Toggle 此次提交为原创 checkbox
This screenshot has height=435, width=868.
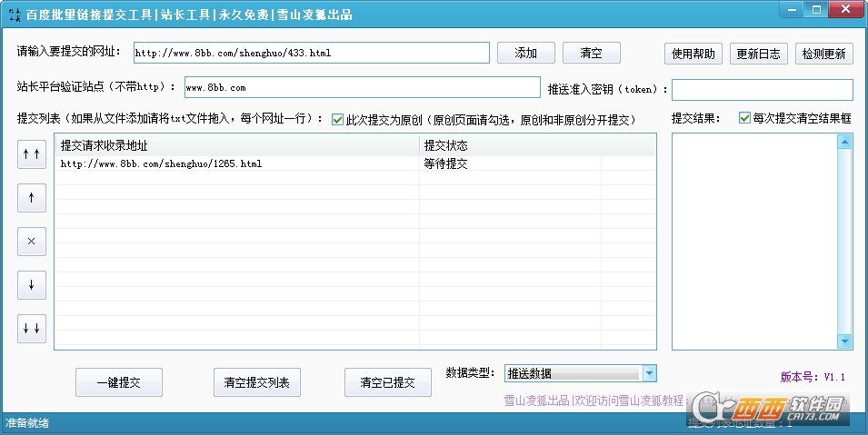pyautogui.click(x=337, y=120)
